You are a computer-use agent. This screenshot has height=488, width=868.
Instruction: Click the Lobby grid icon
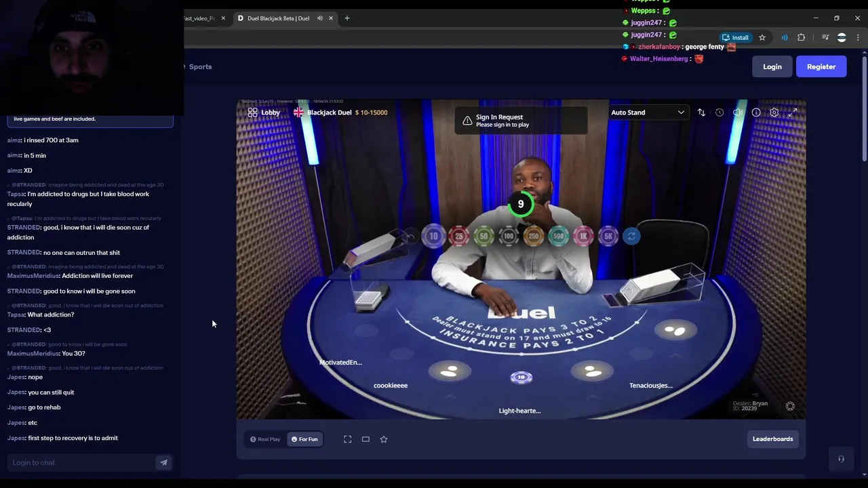pos(252,113)
